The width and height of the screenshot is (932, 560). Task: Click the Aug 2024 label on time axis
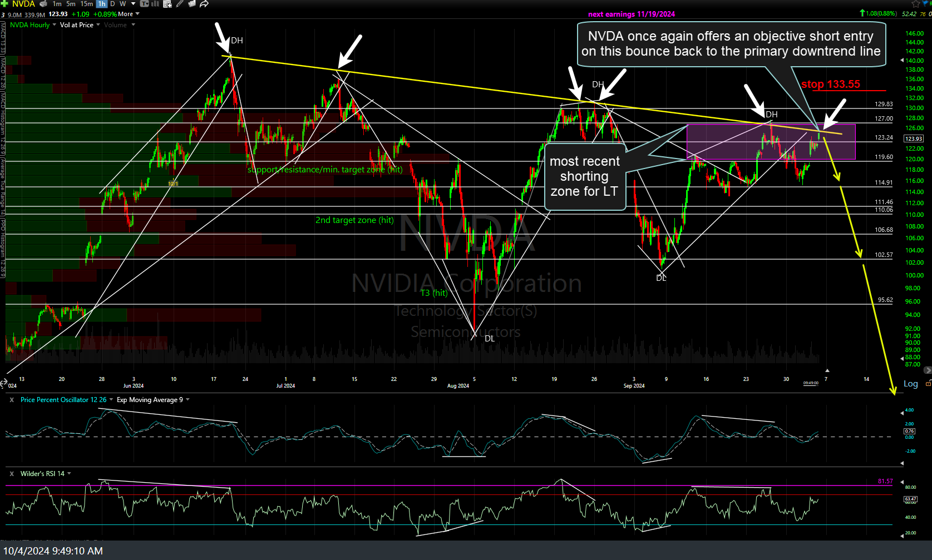[x=458, y=385]
